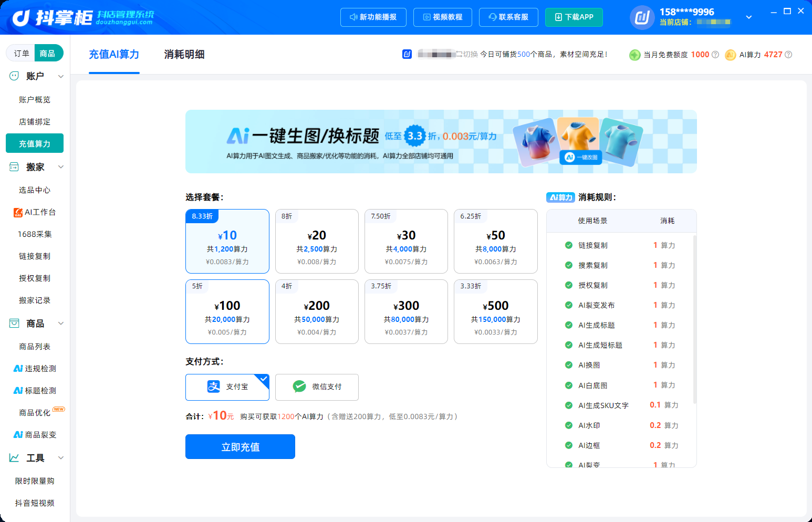Click the 1688 icon beside AI工作台
Screen dimensions: 812x522
tap(18, 212)
